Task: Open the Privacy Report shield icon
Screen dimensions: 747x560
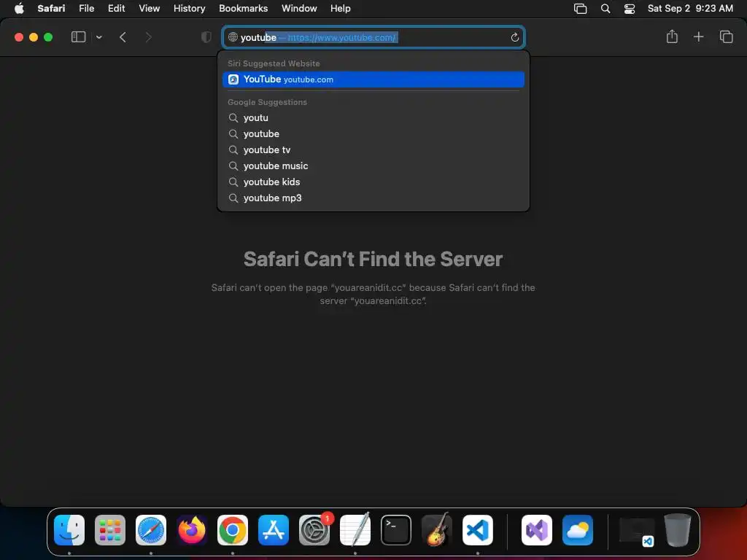Action: pos(206,37)
